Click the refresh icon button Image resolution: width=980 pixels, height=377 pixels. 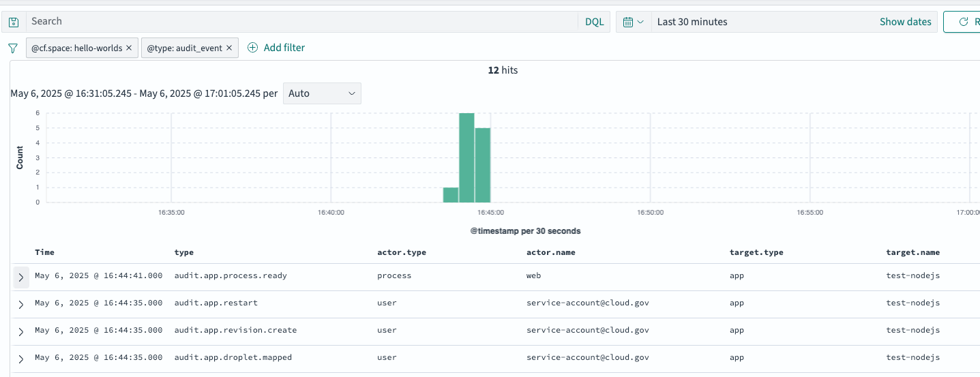coord(964,22)
